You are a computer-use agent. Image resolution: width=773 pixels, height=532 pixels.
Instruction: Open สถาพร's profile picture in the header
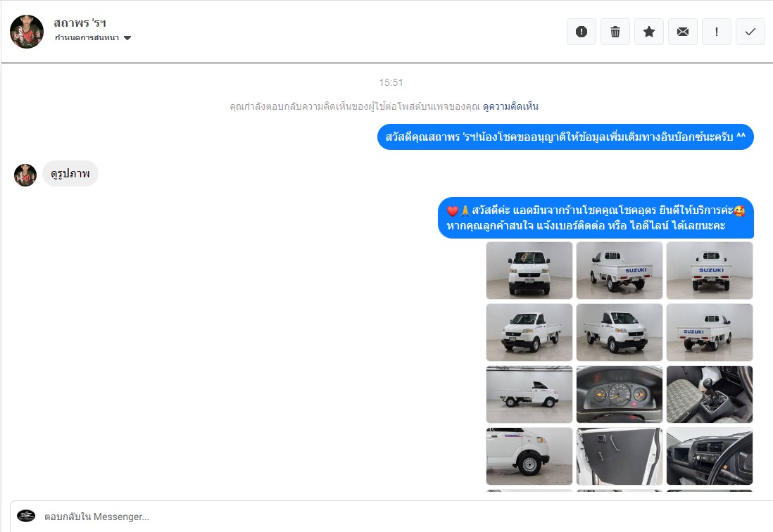pyautogui.click(x=27, y=32)
